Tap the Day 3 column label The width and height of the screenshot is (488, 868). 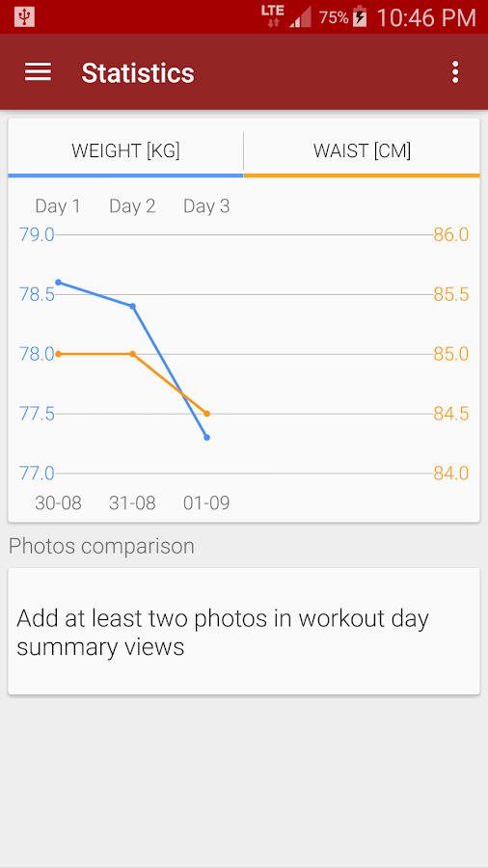click(x=206, y=206)
